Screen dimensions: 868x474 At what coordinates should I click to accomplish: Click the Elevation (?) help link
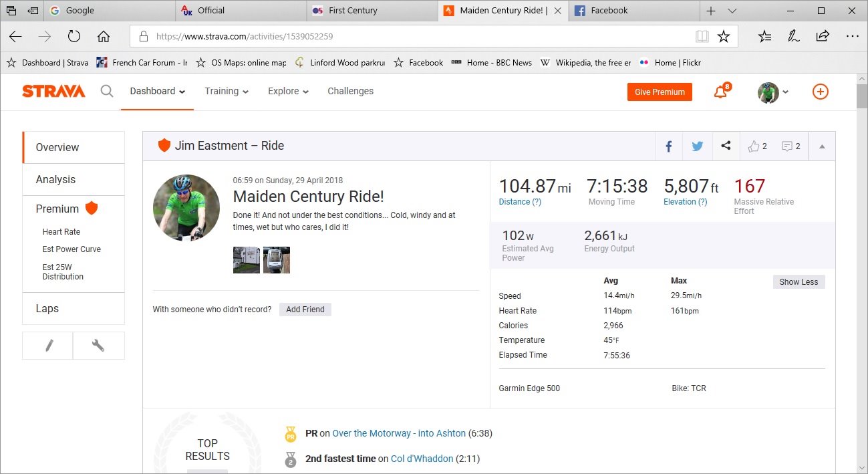tap(686, 202)
